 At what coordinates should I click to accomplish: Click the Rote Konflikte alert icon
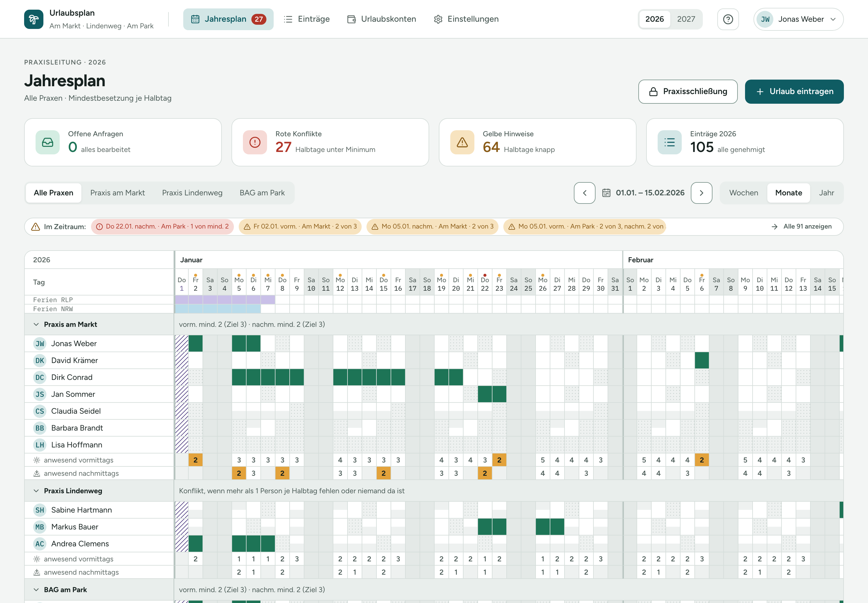point(255,142)
